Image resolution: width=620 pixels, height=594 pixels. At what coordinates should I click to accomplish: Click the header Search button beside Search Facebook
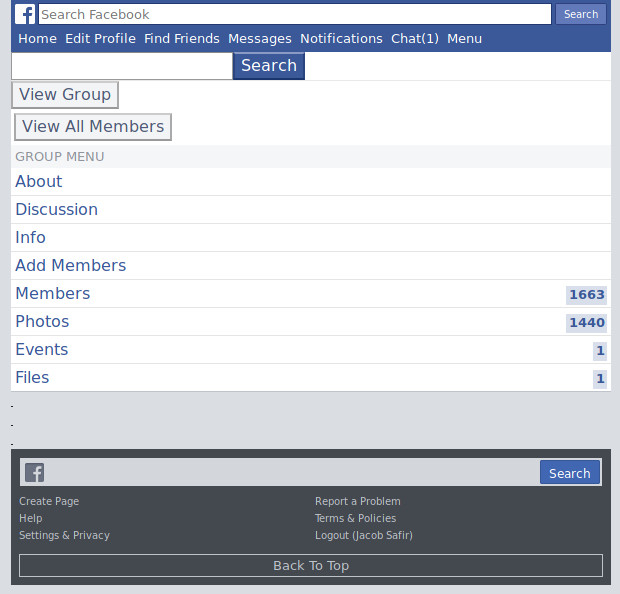tap(580, 14)
